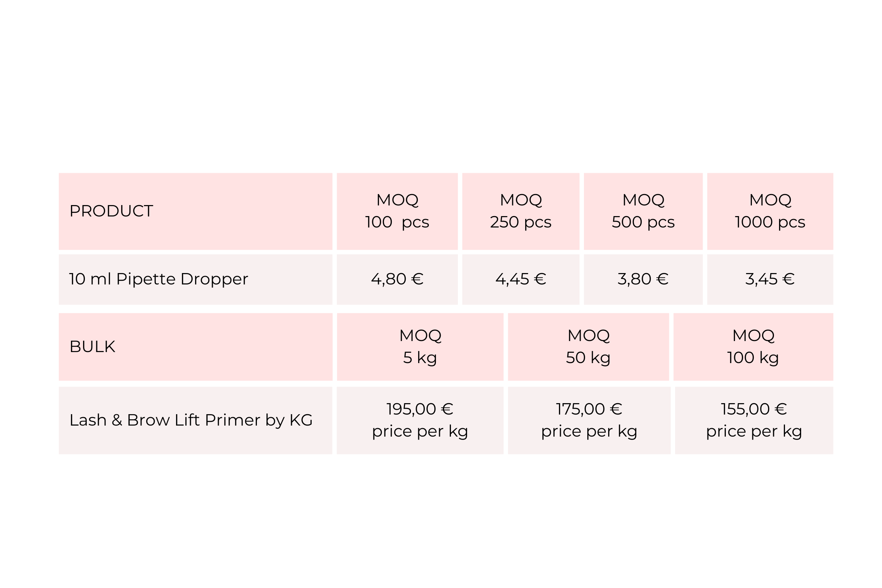This screenshot has height=588, width=882.
Task: Select the 10 ml Pipette Dropper row label
Action: pyautogui.click(x=158, y=279)
